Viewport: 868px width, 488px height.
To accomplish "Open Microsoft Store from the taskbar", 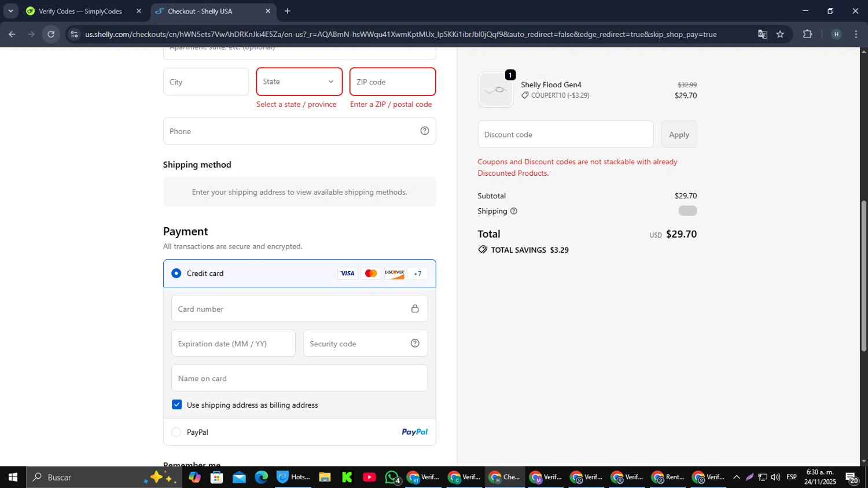I will (217, 477).
